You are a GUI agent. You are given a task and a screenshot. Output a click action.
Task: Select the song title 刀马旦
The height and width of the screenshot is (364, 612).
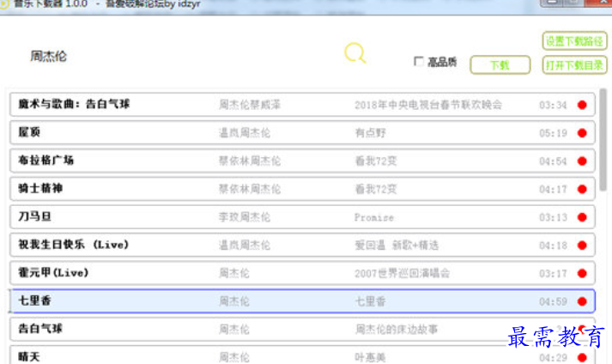(x=34, y=216)
